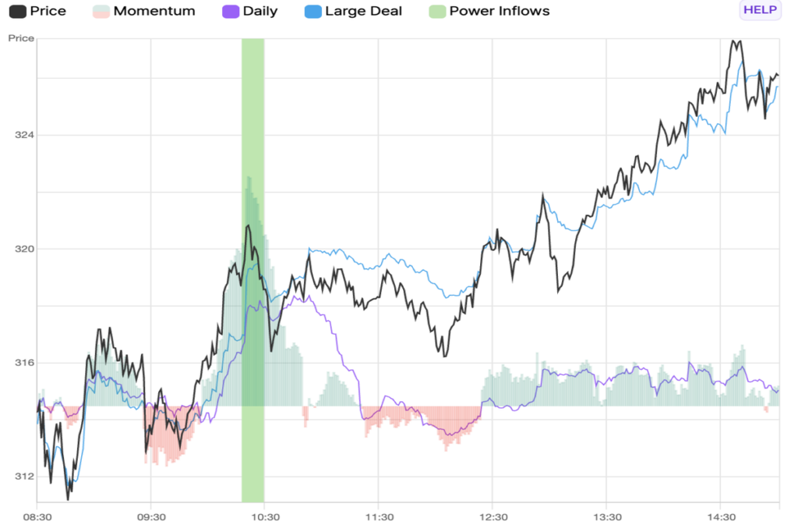Screen dimensions: 798x532
Task: Click the blue Large Deal legend swatch
Action: pos(313,11)
